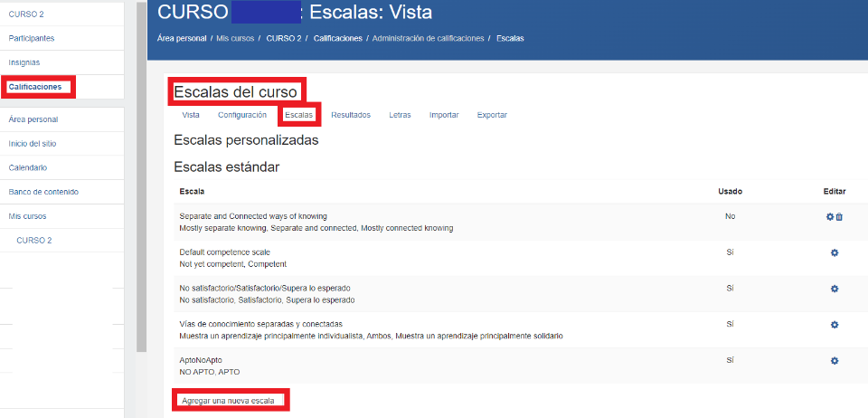This screenshot has width=868, height=418.
Task: Open CURSO 2 in the breadcrumb
Action: point(284,39)
